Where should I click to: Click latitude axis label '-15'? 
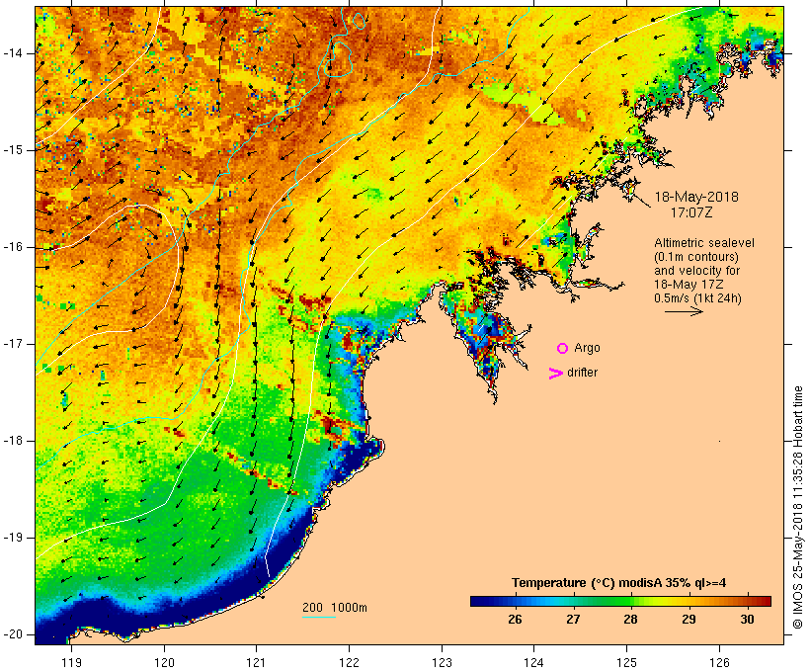(13, 150)
